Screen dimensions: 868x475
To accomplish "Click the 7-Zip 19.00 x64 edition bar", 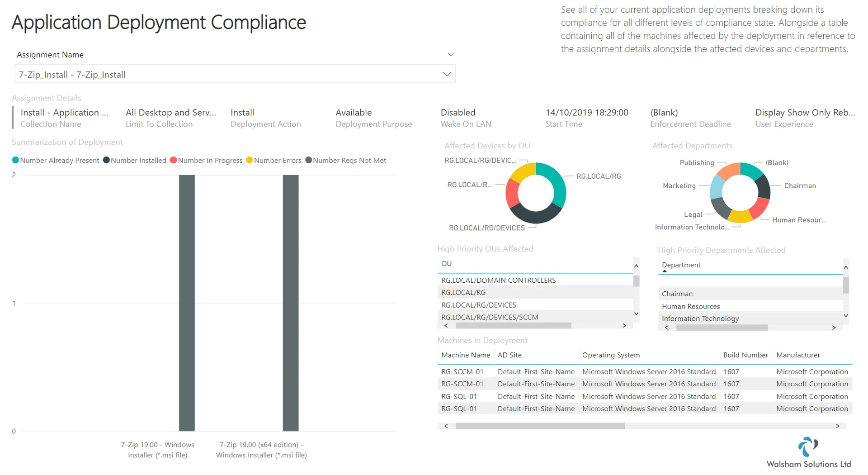I will pos(291,303).
